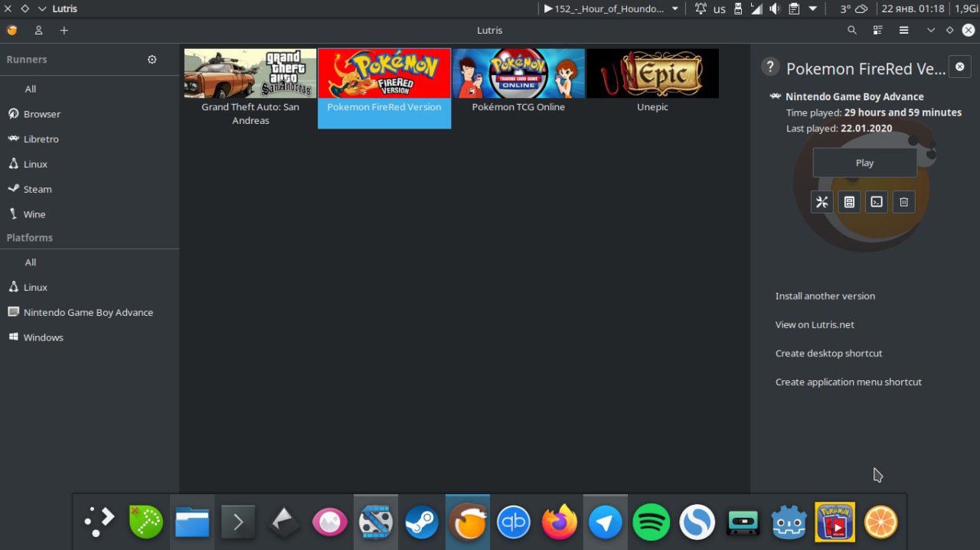
Task: Launch Steam from the dock
Action: (422, 523)
